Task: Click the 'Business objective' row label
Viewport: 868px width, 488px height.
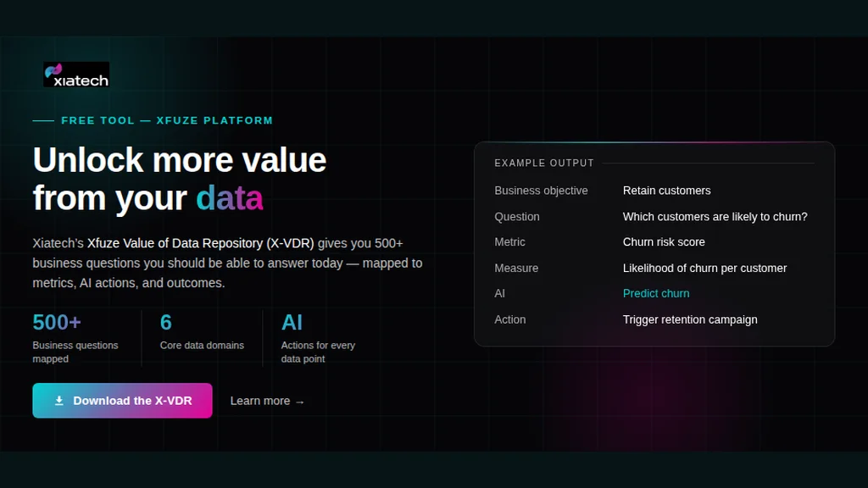Action: (541, 191)
